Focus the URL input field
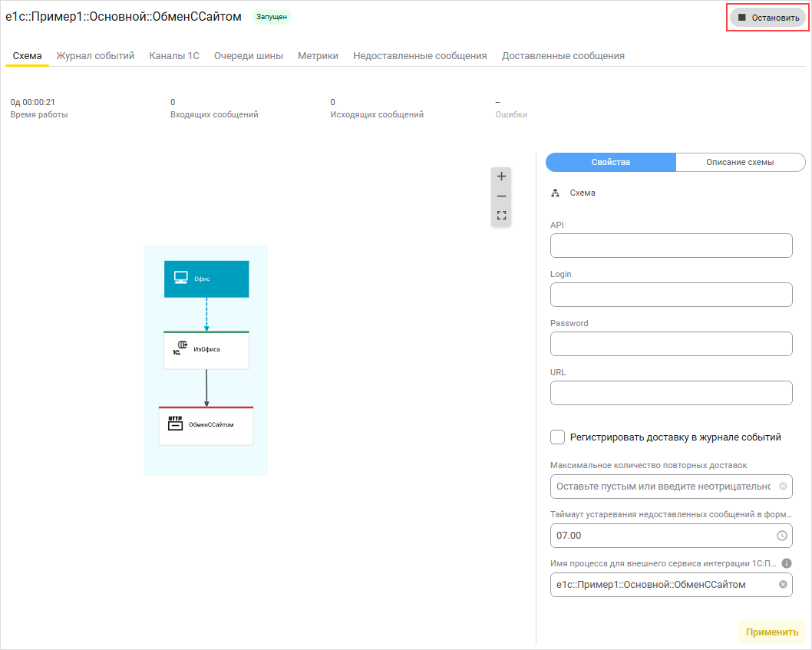The width and height of the screenshot is (812, 650). point(671,393)
